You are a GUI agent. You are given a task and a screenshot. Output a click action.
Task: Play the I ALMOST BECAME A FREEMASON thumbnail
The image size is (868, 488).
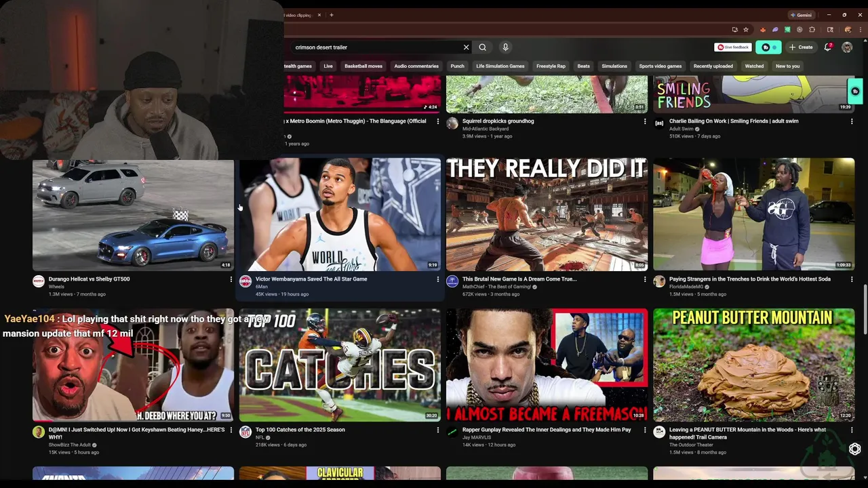tap(547, 365)
